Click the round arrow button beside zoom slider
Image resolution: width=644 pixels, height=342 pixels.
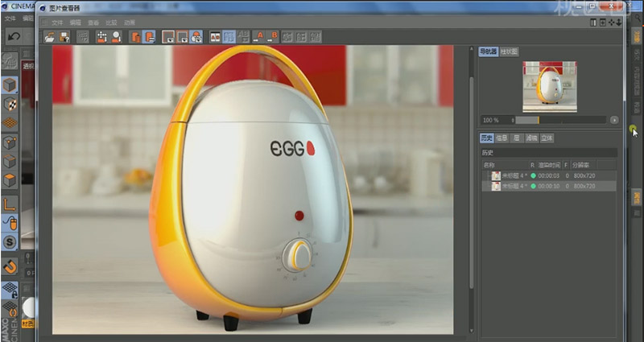pyautogui.click(x=614, y=120)
